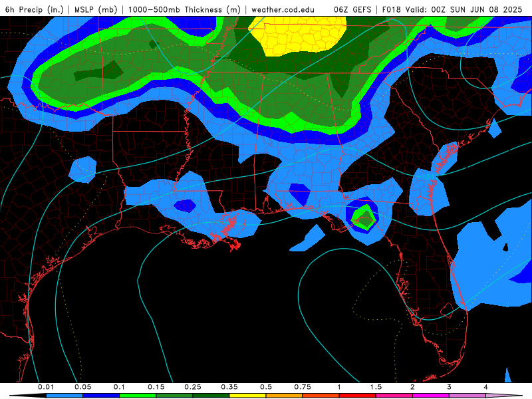Click the yellow precipitation maximum on the map
The width and height of the screenshot is (532, 399).
(x=299, y=37)
